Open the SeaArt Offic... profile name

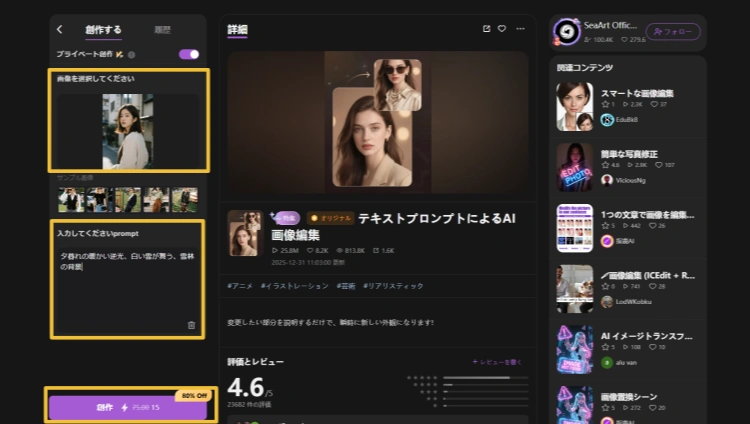(610, 25)
